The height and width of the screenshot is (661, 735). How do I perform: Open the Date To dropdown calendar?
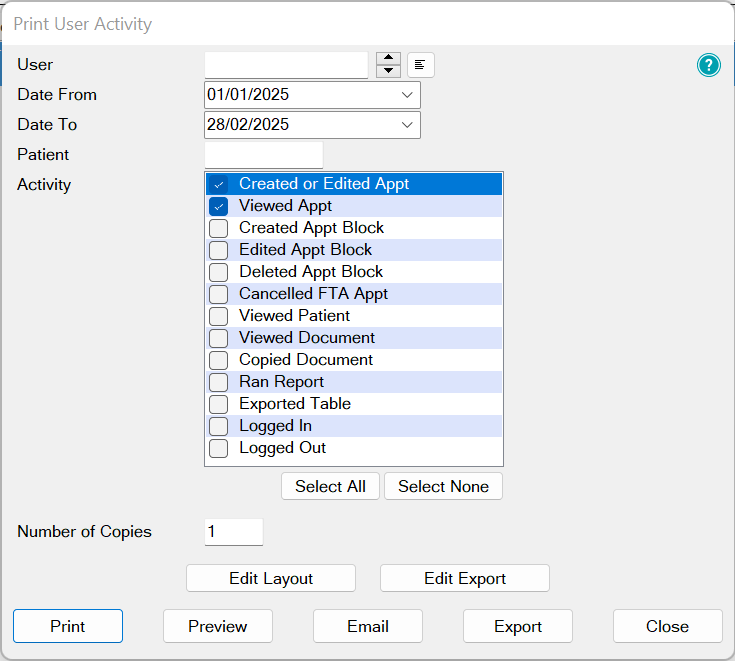tap(407, 125)
